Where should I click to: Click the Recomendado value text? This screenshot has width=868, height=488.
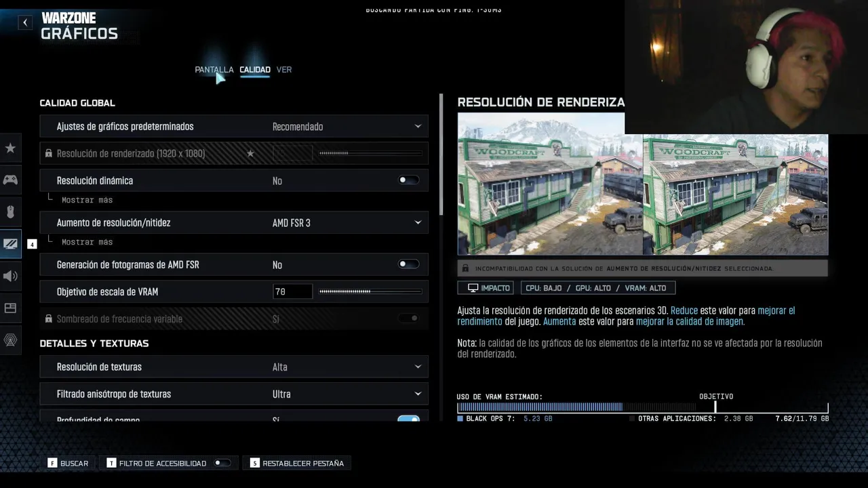[x=298, y=127]
